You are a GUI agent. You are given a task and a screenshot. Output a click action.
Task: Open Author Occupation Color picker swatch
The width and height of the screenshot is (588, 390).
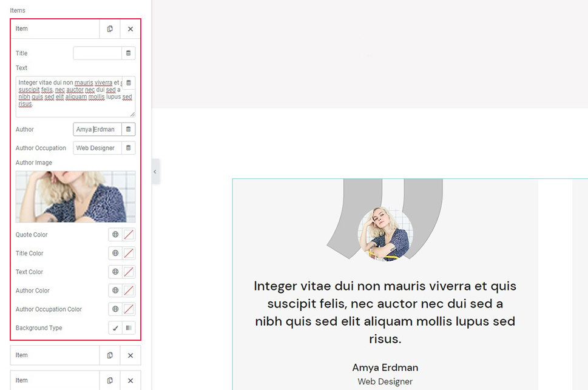pyautogui.click(x=129, y=309)
